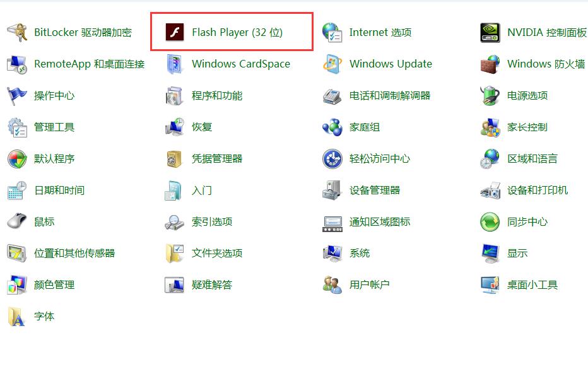This screenshot has height=386, width=588.
Task: Open the Internet 选项 globe icon
Action: pyautogui.click(x=332, y=32)
